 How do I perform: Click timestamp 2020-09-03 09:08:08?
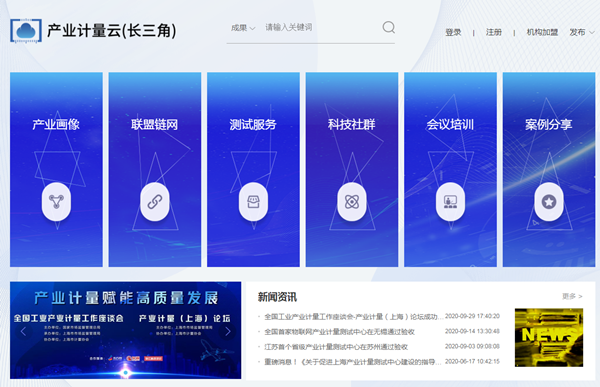click(472, 346)
